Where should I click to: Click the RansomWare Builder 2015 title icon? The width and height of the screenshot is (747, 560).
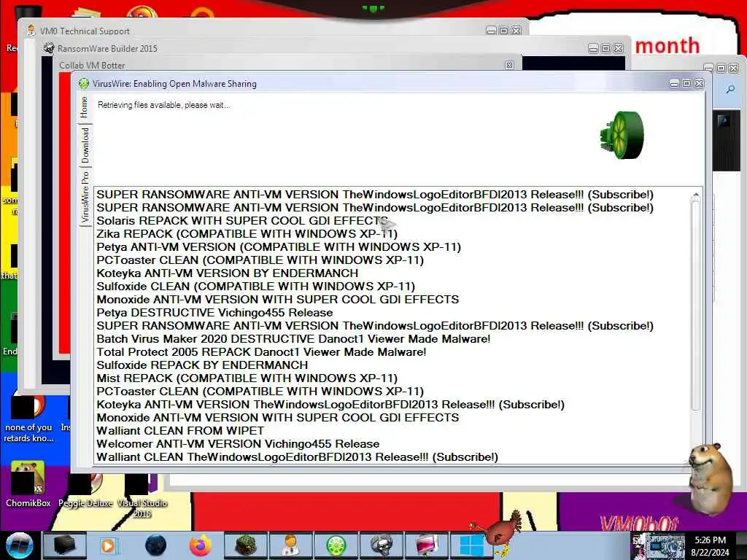(x=49, y=48)
